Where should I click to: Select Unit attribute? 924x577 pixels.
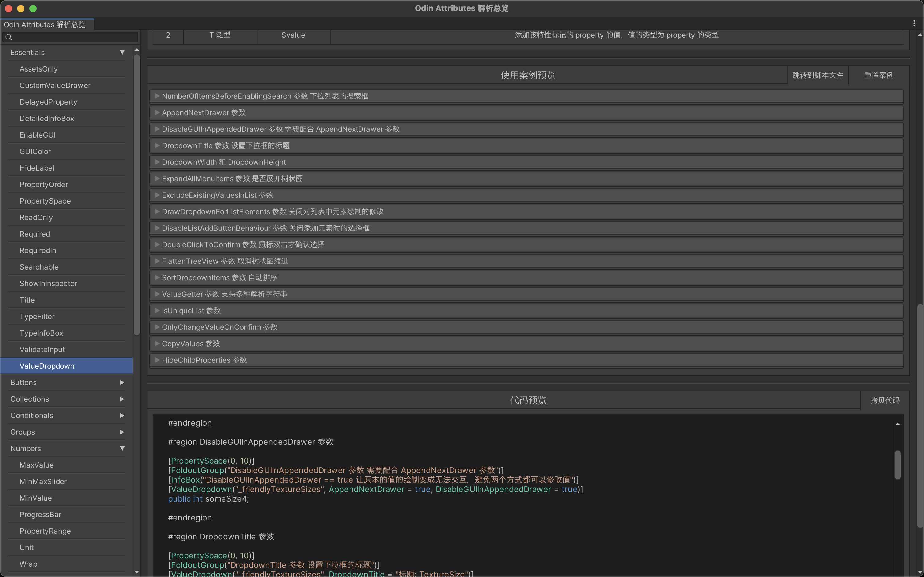tap(66, 548)
